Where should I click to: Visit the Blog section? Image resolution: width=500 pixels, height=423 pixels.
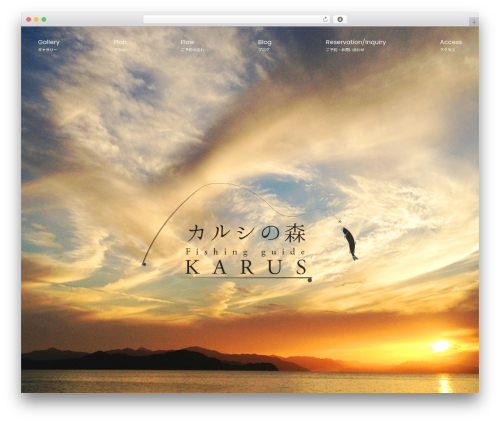(264, 45)
